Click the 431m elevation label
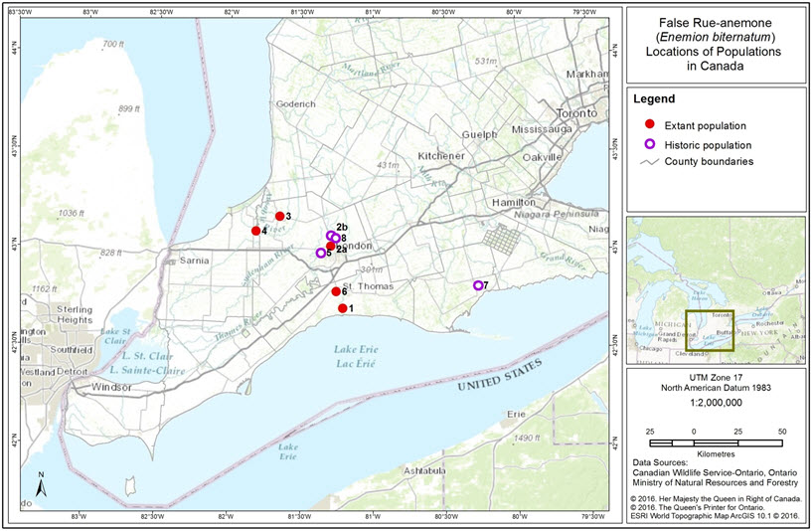This screenshot has width=812, height=531. [x=388, y=165]
